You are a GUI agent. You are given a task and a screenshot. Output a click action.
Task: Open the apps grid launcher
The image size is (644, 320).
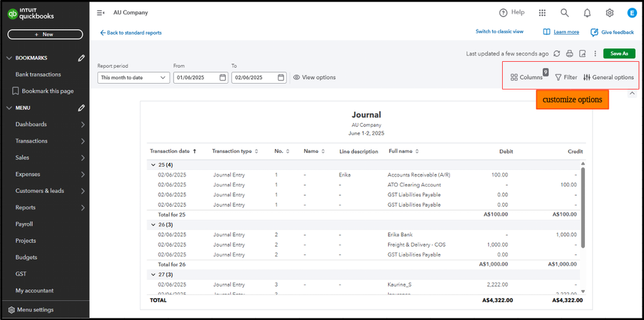pos(542,13)
